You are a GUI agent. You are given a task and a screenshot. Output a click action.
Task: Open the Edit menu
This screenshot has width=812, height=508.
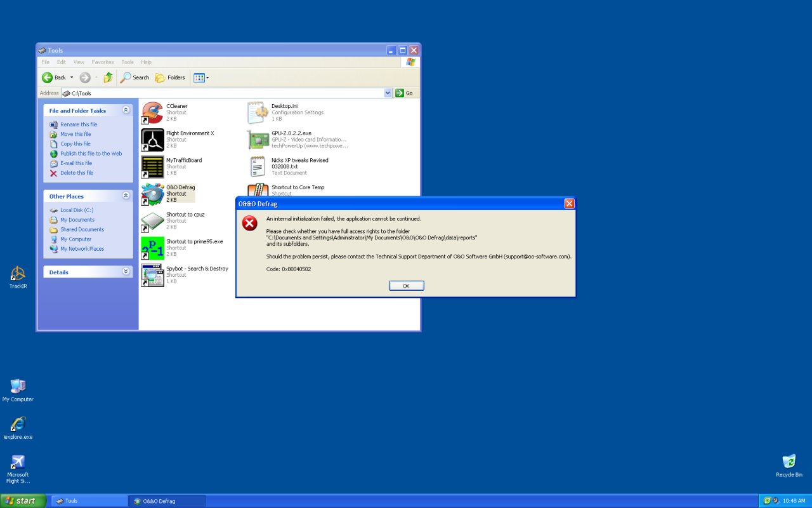coord(62,62)
